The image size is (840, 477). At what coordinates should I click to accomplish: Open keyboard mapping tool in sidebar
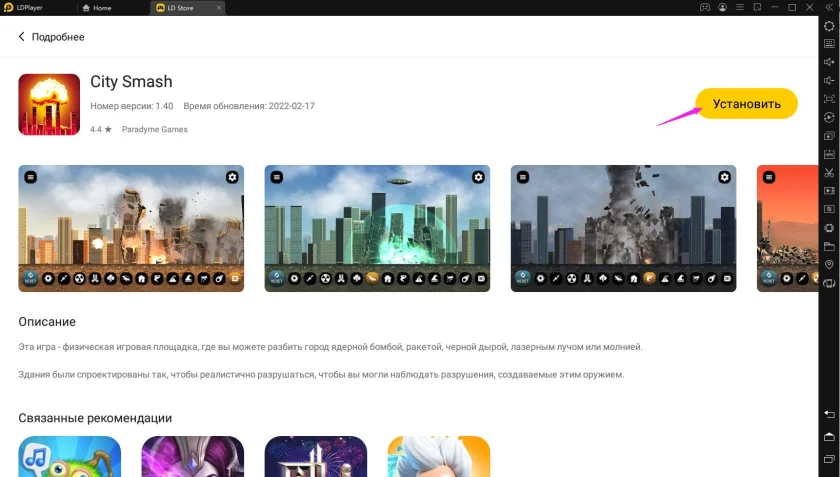(x=829, y=43)
